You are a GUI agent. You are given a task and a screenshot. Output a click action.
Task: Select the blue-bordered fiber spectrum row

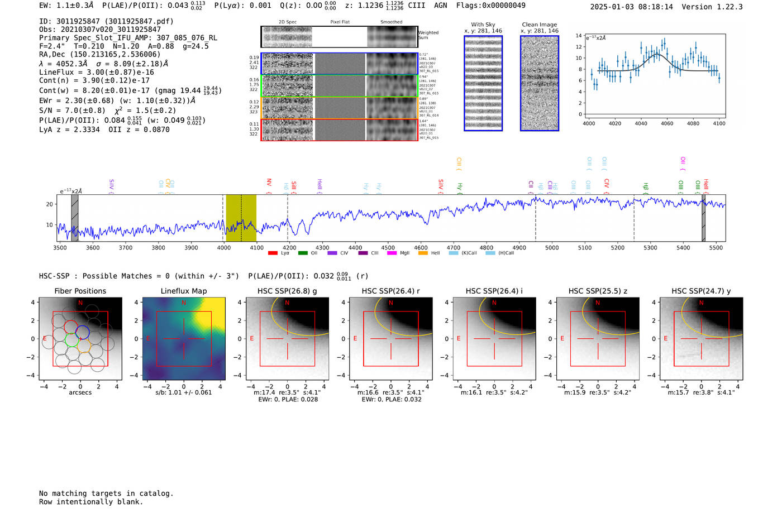tap(339, 64)
